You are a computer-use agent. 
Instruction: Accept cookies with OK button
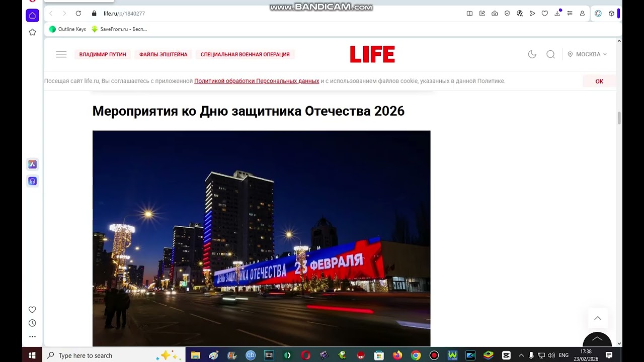[599, 81]
